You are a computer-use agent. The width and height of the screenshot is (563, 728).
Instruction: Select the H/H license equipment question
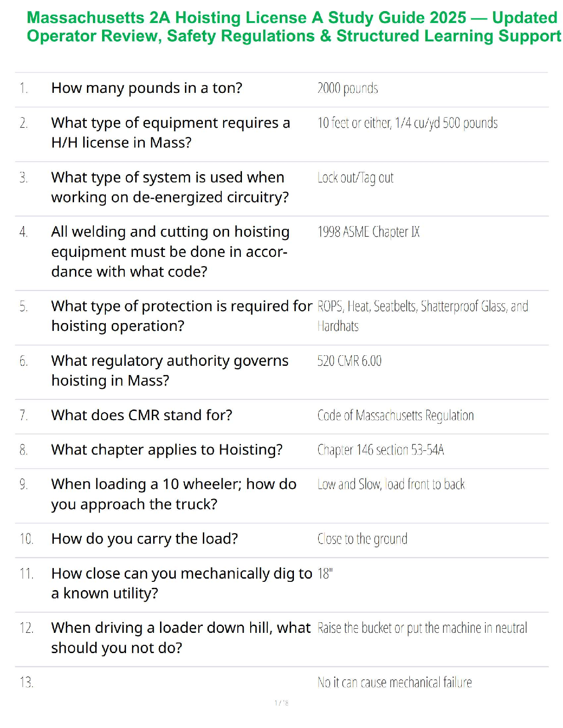point(170,132)
